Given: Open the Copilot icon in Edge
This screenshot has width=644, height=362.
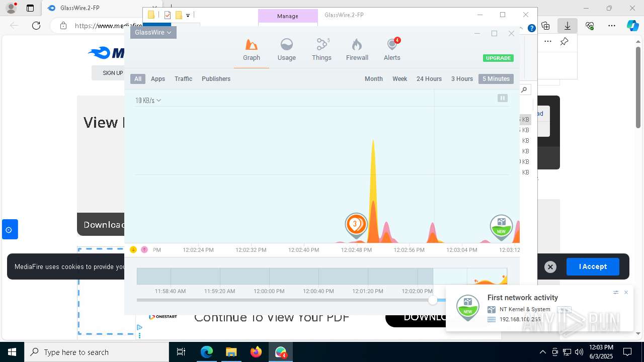Looking at the screenshot, I should (x=633, y=26).
